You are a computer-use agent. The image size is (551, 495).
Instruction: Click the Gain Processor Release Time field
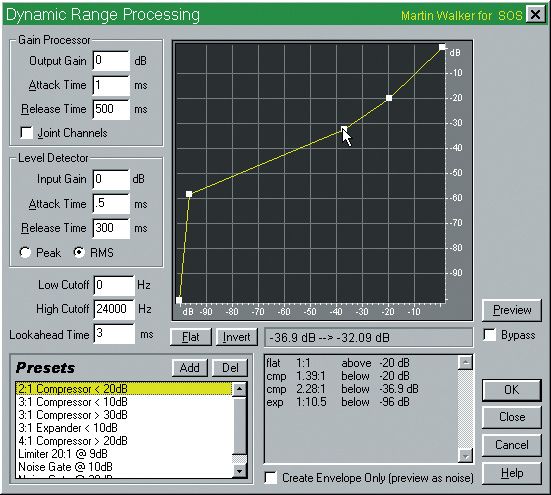point(111,109)
